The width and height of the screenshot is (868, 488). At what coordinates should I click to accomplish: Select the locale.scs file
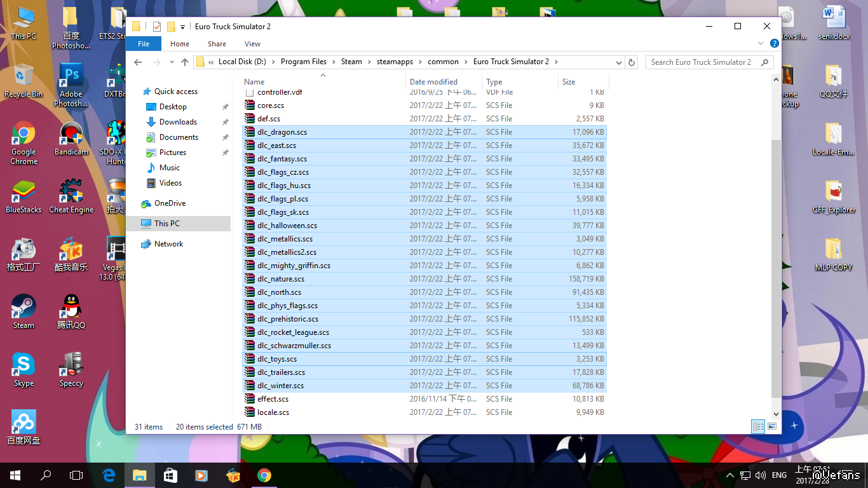424,412
